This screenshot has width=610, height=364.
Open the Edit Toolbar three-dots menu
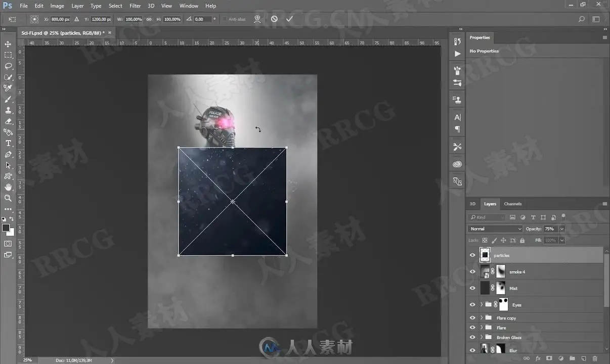pos(8,209)
